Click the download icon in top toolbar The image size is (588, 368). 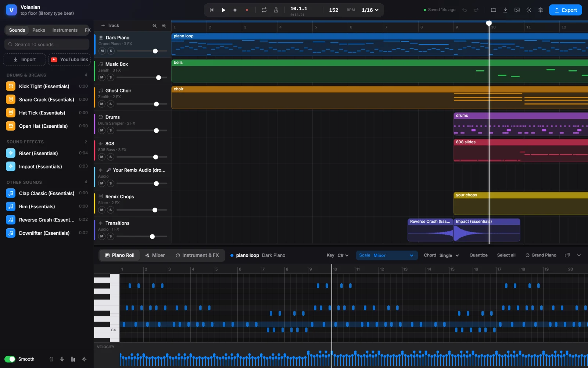pos(505,10)
